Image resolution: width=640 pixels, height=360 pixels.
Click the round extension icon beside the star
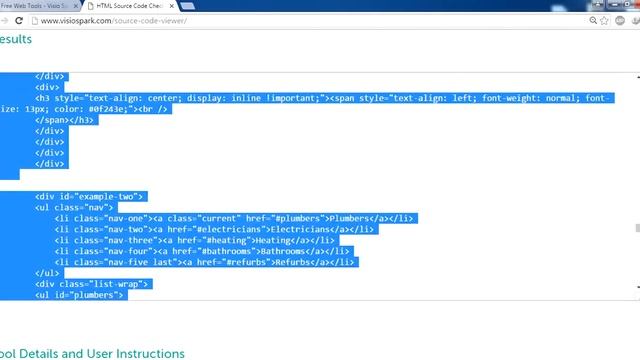tap(620, 20)
